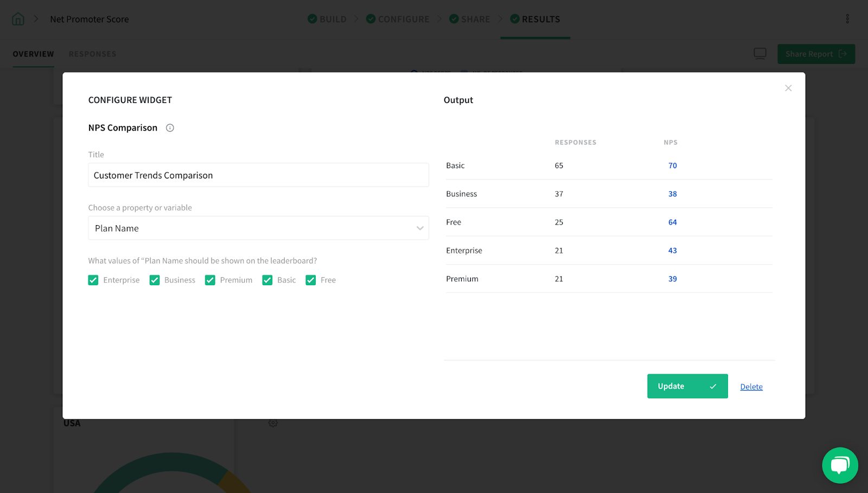Toggle the Premium checkbox
The height and width of the screenshot is (493, 868).
coord(210,280)
